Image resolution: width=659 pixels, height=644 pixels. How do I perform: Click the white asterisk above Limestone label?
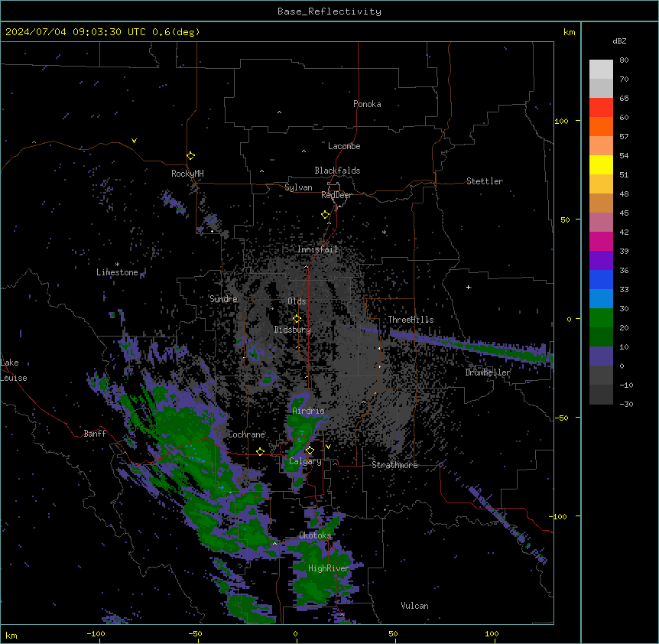tap(117, 265)
